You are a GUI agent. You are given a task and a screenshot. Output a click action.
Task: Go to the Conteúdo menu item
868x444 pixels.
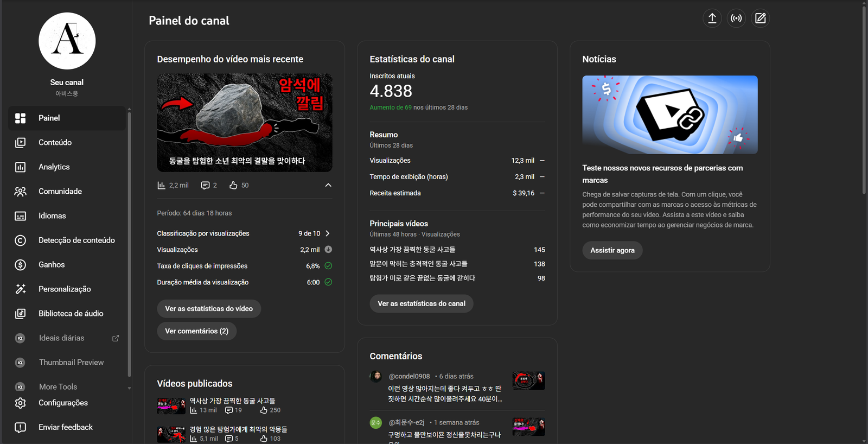[x=67, y=143]
